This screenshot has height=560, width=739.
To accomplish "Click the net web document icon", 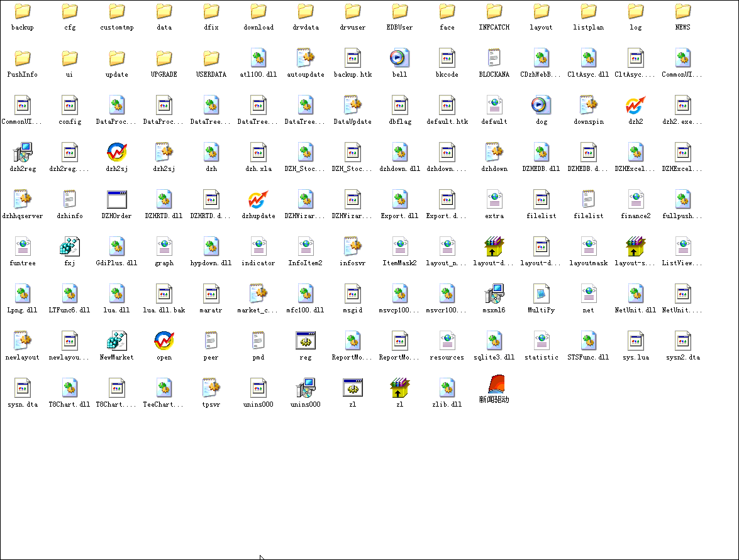I will (x=588, y=294).
